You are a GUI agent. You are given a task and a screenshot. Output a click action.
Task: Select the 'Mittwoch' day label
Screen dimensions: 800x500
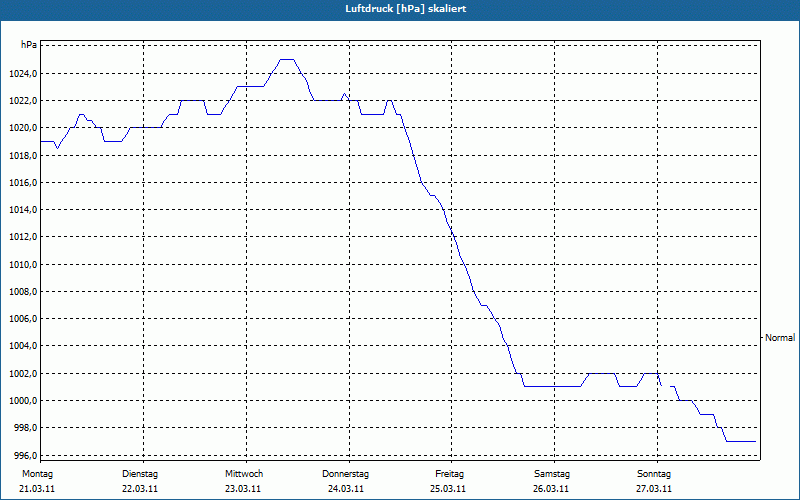pyautogui.click(x=244, y=474)
